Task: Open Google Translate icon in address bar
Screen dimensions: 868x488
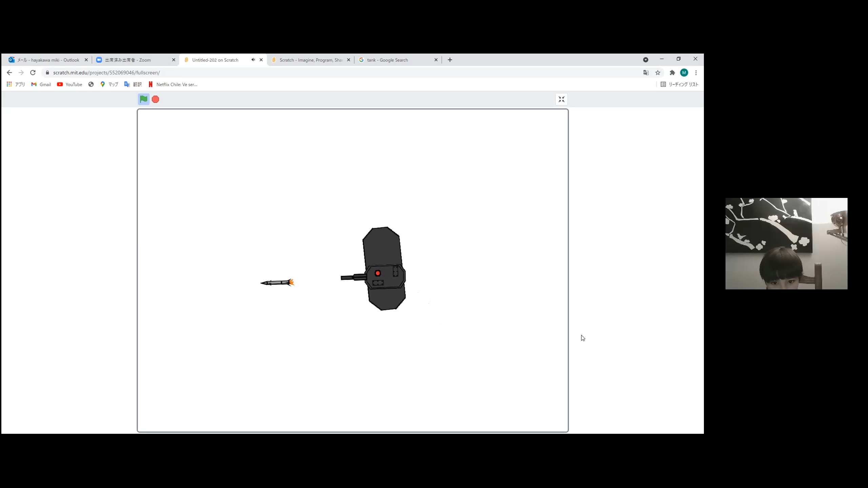Action: [646, 73]
